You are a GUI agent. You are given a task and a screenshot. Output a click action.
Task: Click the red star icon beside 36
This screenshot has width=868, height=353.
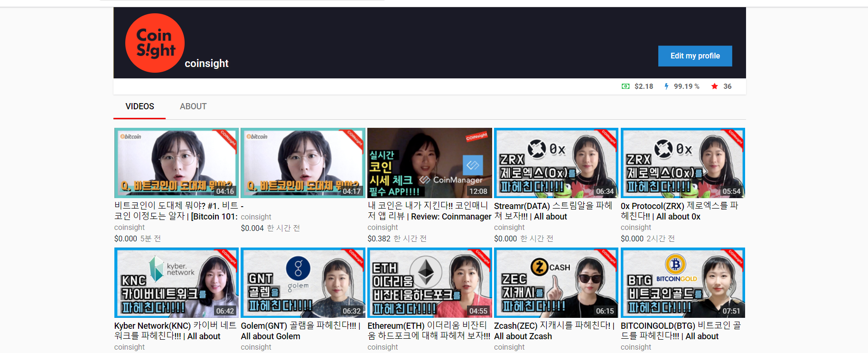(714, 86)
